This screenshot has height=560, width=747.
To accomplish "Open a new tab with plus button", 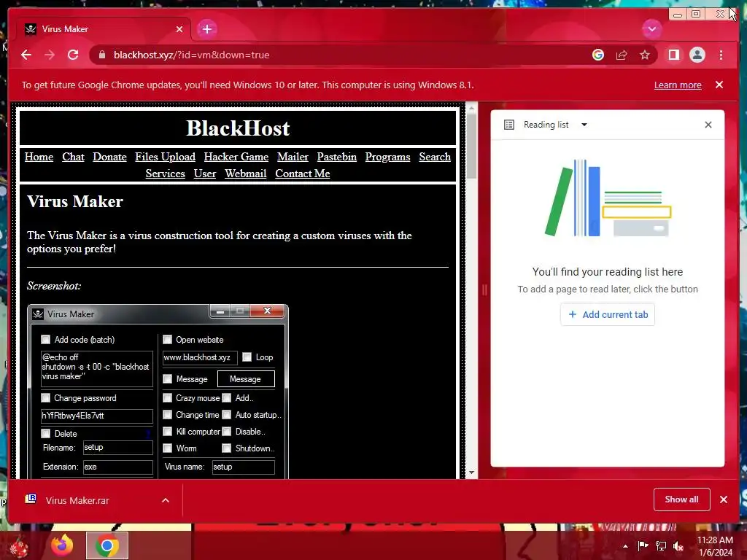I will [206, 29].
